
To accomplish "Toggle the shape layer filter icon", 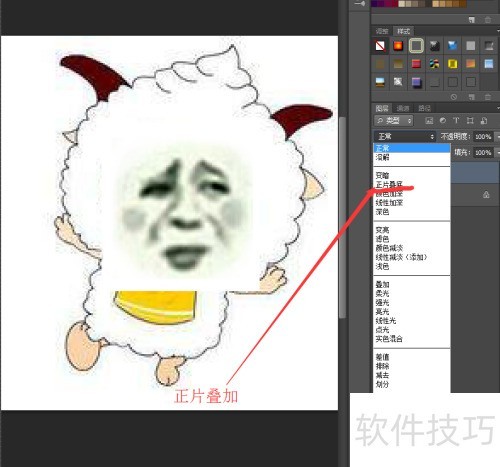I will click(x=470, y=121).
